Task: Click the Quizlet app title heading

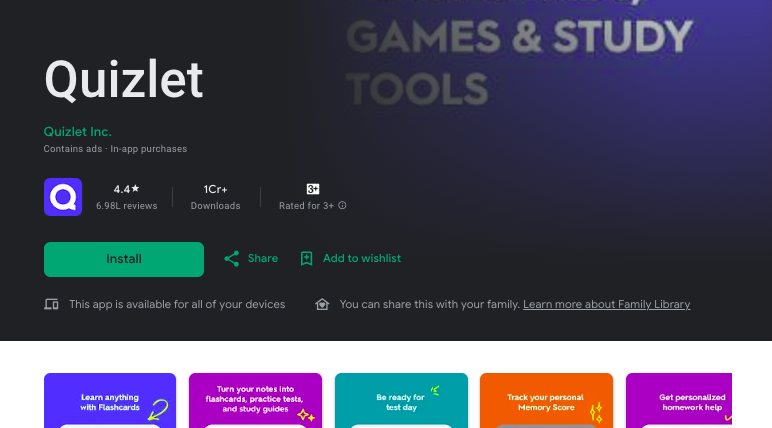Action: pyautogui.click(x=124, y=80)
